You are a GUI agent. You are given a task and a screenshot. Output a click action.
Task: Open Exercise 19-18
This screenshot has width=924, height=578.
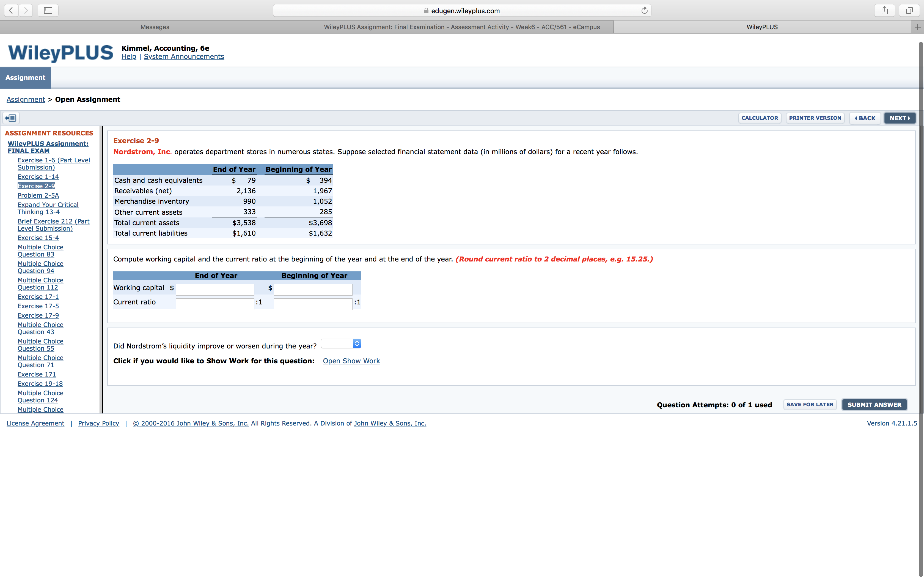pyautogui.click(x=40, y=384)
